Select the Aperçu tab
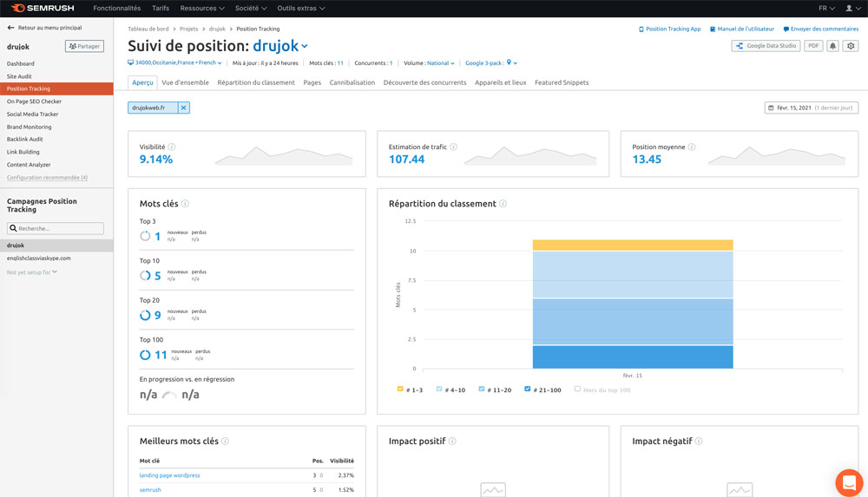Screen dimensions: 868x497 [x=142, y=82]
